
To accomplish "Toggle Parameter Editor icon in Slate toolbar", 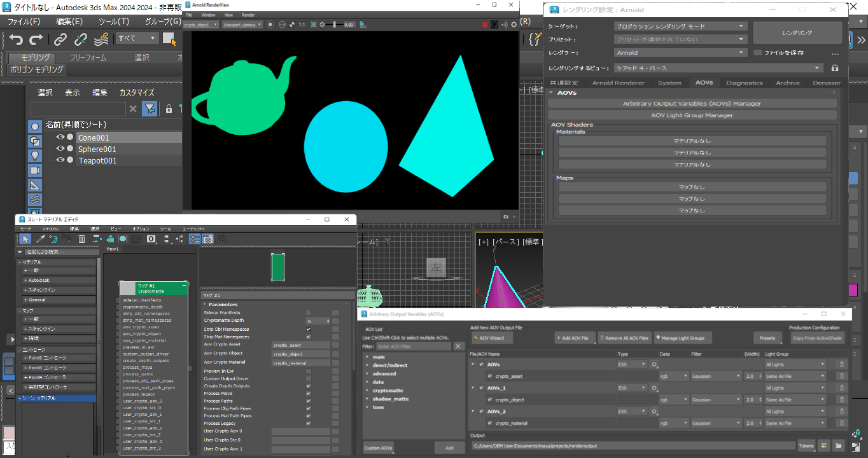I will tap(207, 239).
